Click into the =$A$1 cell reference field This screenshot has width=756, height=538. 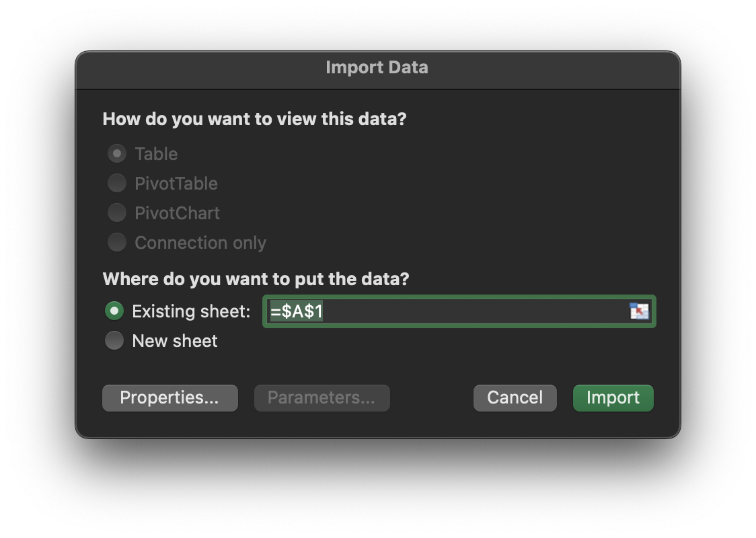click(444, 311)
